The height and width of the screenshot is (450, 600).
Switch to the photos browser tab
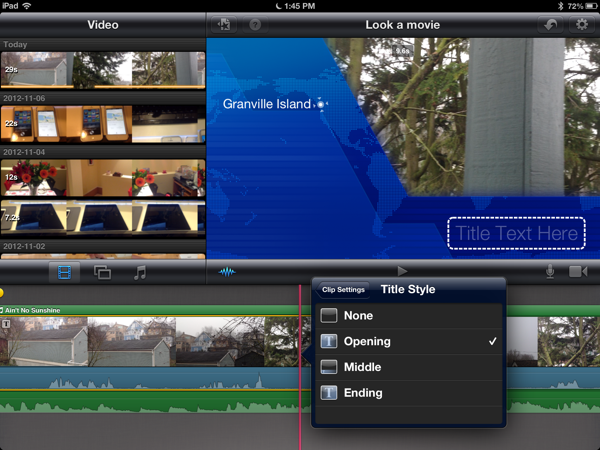point(102,272)
